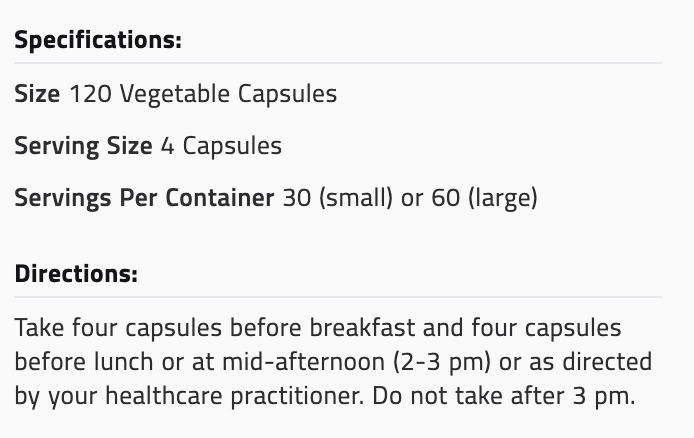
Task: Click the Serving Size label
Action: [x=83, y=146]
